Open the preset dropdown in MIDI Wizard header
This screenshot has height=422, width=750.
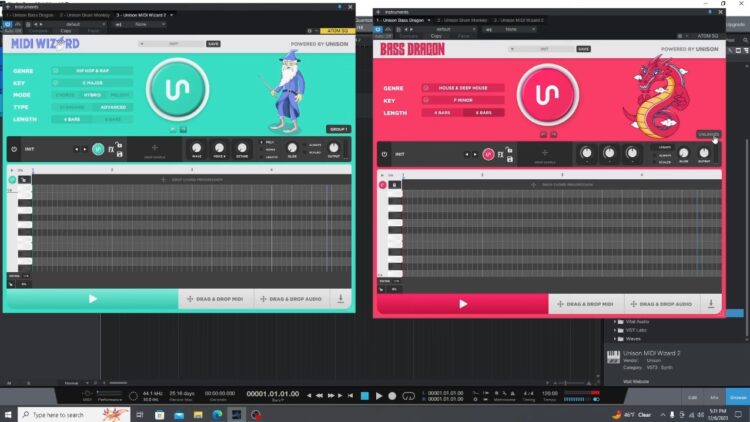(172, 44)
